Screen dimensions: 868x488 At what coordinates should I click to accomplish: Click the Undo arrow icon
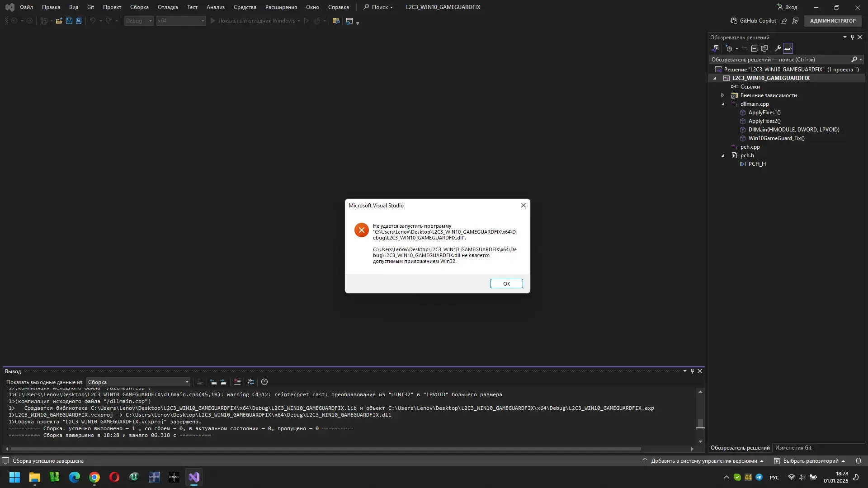pos(92,21)
